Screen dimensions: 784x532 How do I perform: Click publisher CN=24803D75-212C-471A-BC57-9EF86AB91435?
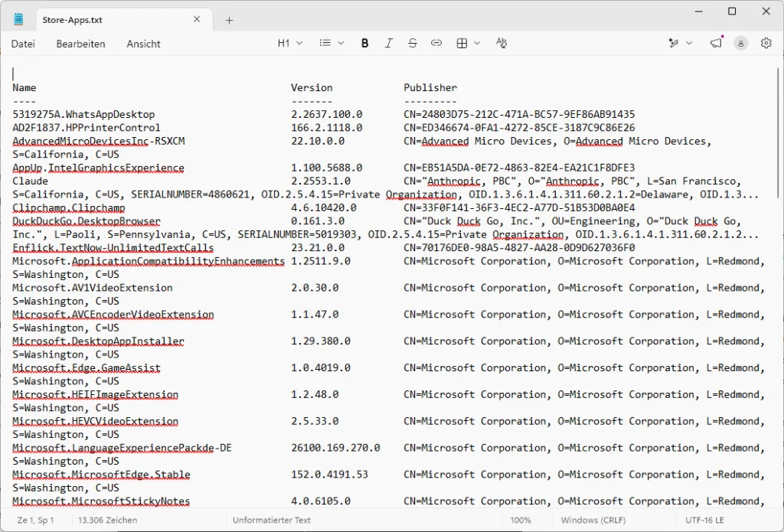[519, 114]
